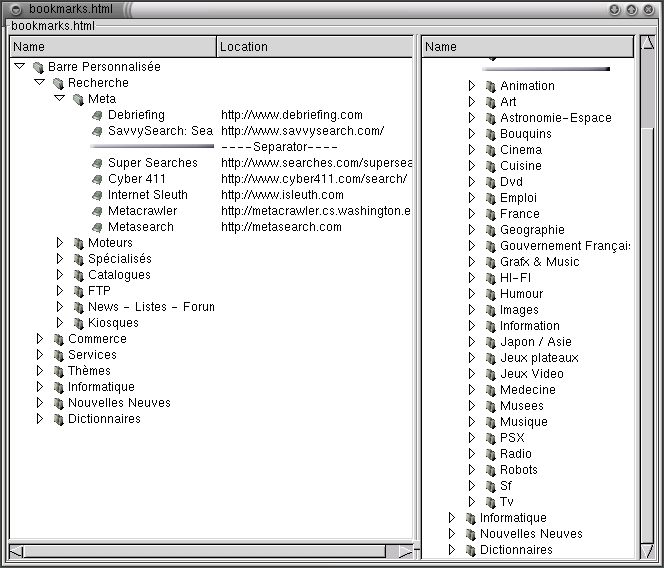Viewport: 664px width, 568px height.
Task: Expand the Moteurs folder
Action: click(60, 243)
